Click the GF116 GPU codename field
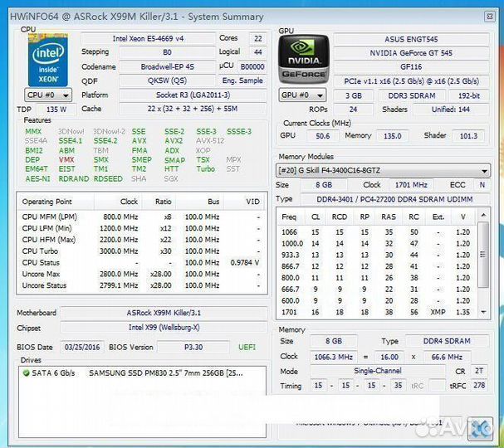This screenshot has width=504, height=448. 411,67
